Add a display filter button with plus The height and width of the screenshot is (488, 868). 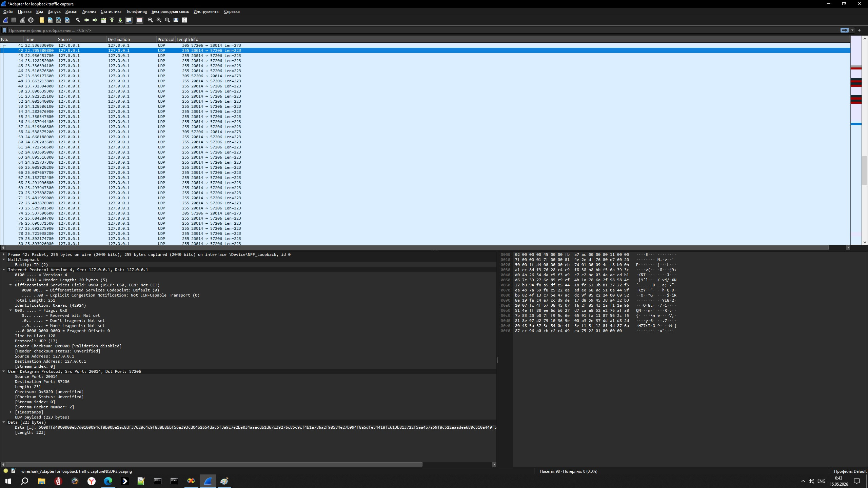click(x=859, y=30)
